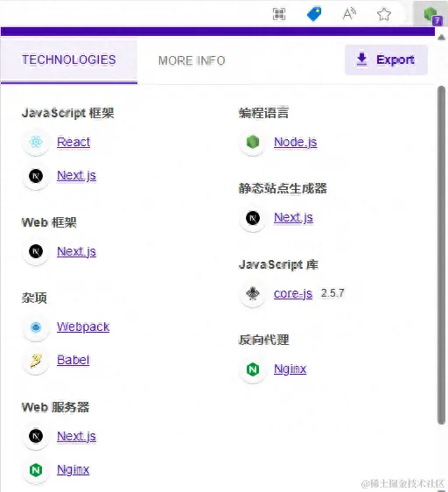The height and width of the screenshot is (492, 448).
Task: Click the Nginx icon under Web 服务器
Action: (x=36, y=470)
